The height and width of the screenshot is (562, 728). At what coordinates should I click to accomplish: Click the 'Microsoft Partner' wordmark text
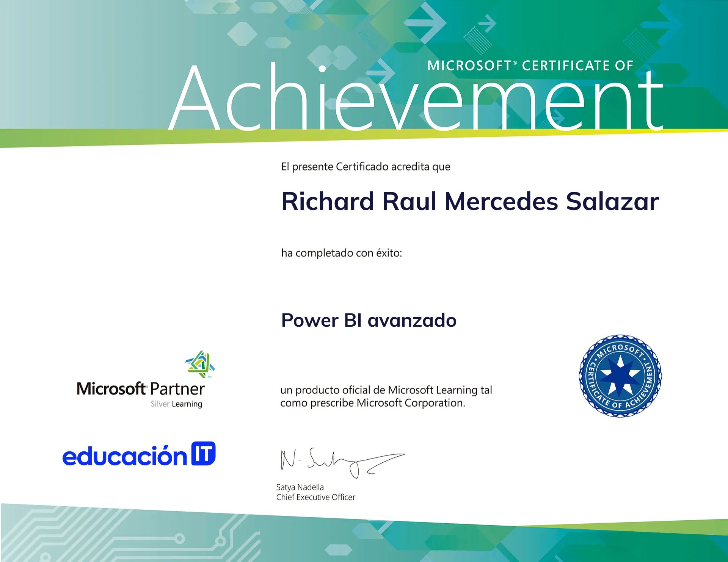tap(141, 389)
